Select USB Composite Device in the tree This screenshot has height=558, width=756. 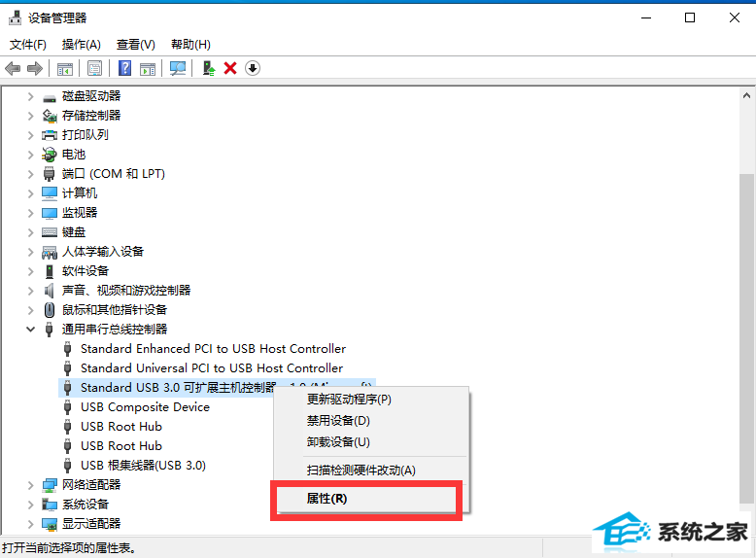click(x=145, y=407)
